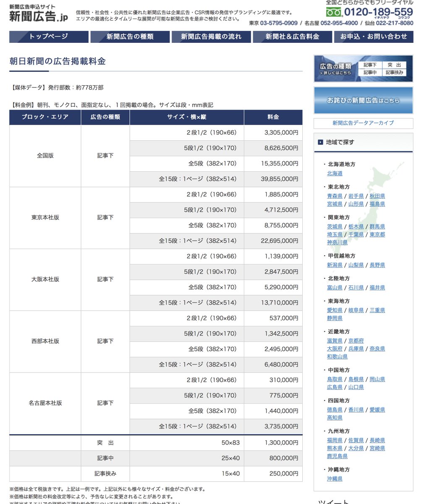Go to 新聞広告掲載の流れ menu
This screenshot has height=504, width=437.
coord(211,37)
